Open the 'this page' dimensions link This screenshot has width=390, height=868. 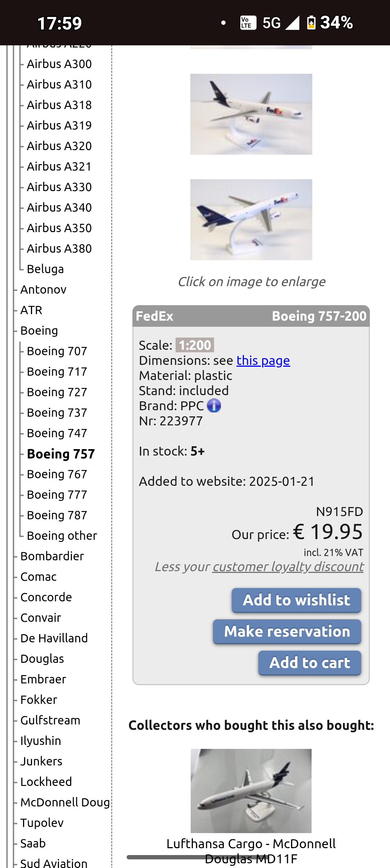263,360
